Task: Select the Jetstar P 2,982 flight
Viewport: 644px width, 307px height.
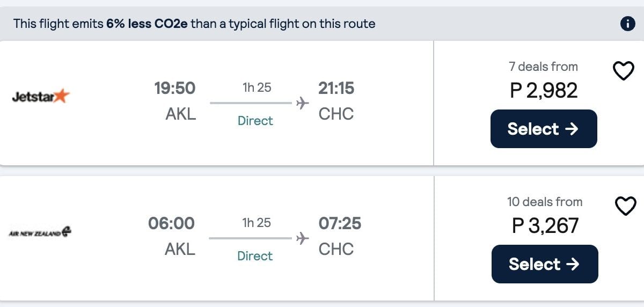Action: click(x=543, y=129)
